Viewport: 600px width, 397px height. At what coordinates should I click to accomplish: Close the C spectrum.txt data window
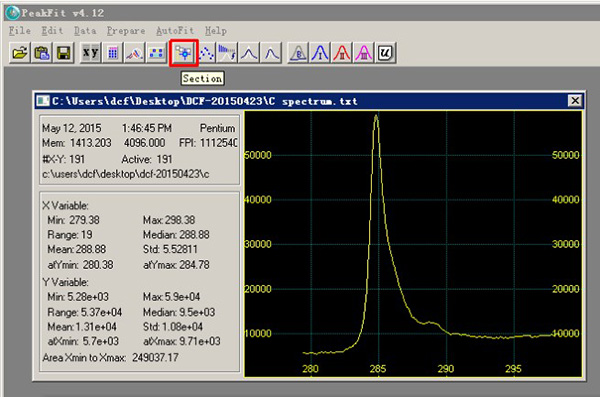pyautogui.click(x=575, y=101)
